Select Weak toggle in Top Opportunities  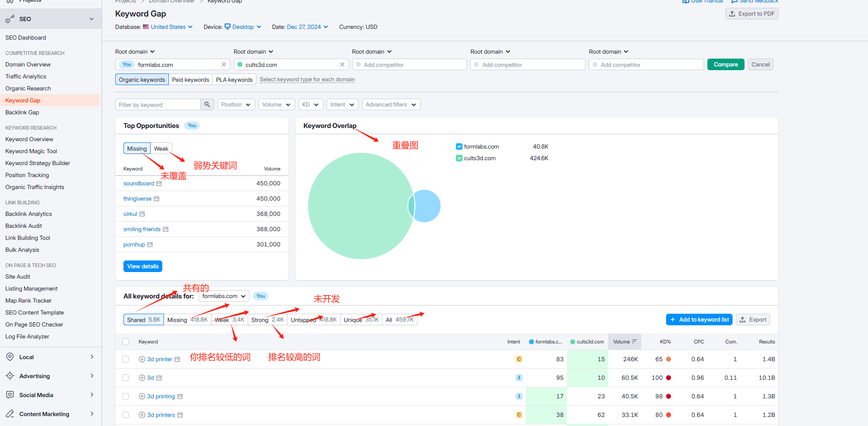pos(161,149)
